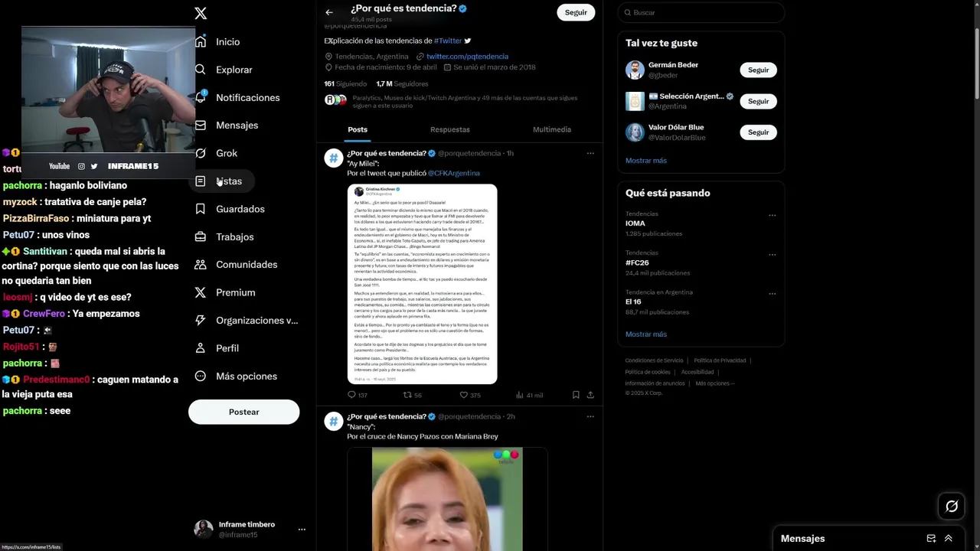Viewport: 980px width, 551px height.
Task: Share the Ay Milei post
Action: [590, 395]
